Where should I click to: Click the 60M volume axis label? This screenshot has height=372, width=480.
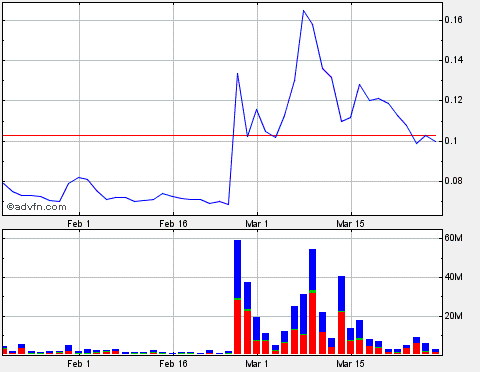[x=453, y=238]
